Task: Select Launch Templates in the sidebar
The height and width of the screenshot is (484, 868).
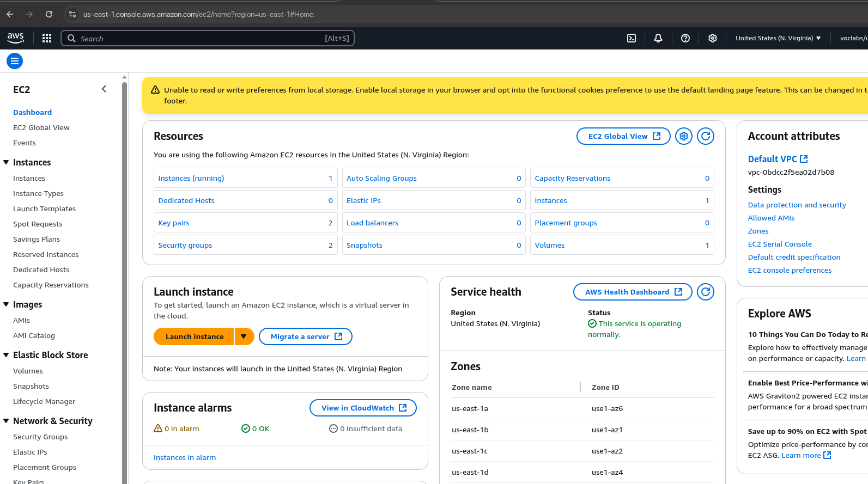Action: (44, 209)
